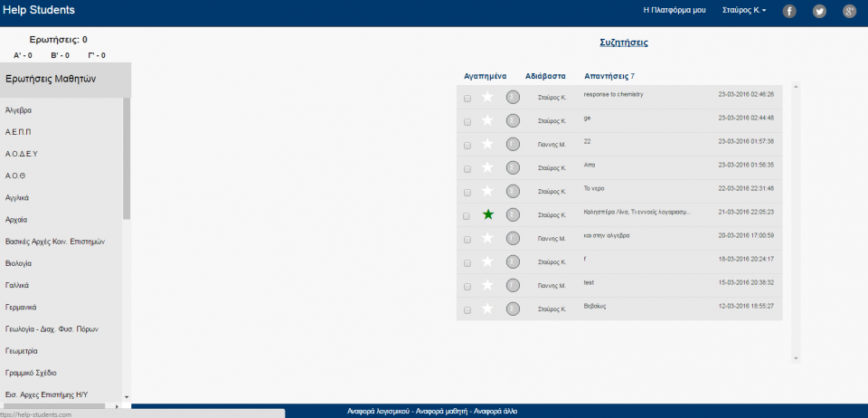This screenshot has height=418, width=868.
Task: Open the Google Plus social icon
Action: point(849,11)
